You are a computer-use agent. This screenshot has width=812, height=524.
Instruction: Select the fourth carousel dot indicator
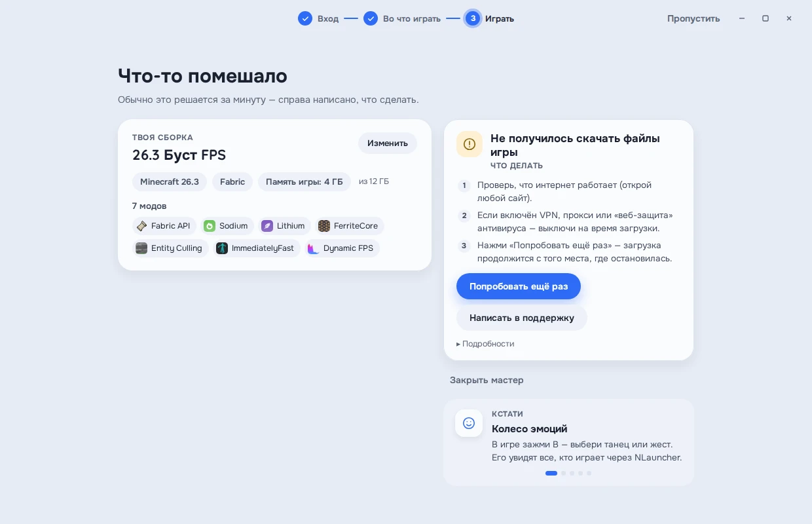pos(580,473)
